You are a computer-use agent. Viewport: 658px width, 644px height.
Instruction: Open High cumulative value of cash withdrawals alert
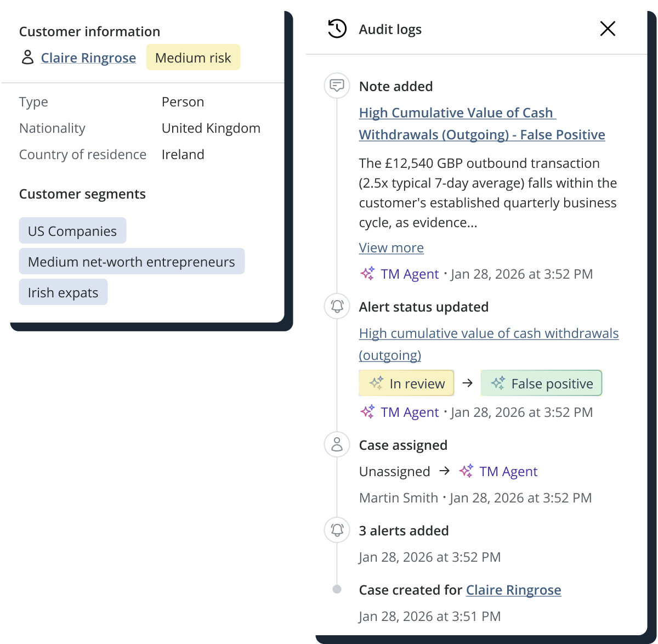(488, 344)
